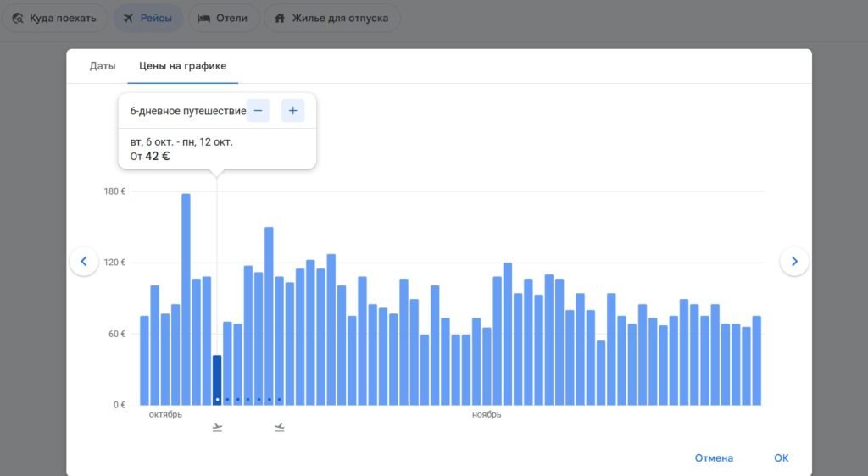Click the 0 € axis label
This screenshot has width=868, height=476.
click(x=119, y=405)
